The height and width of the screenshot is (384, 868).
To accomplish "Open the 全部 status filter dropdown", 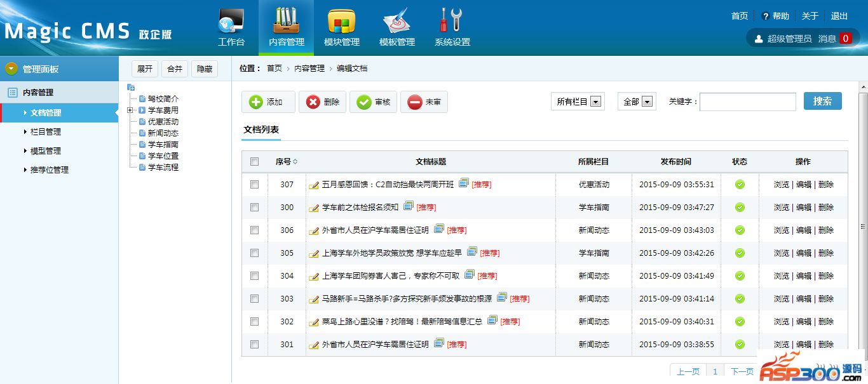I will [x=647, y=102].
